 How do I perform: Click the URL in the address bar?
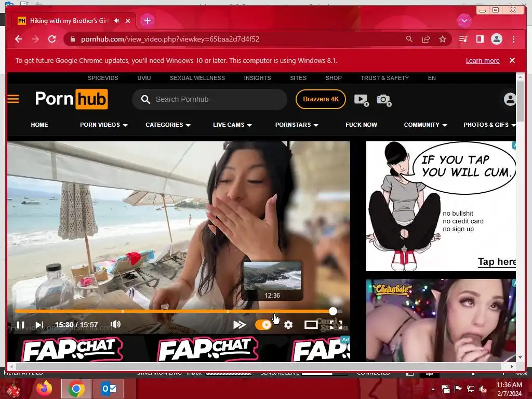pos(170,39)
